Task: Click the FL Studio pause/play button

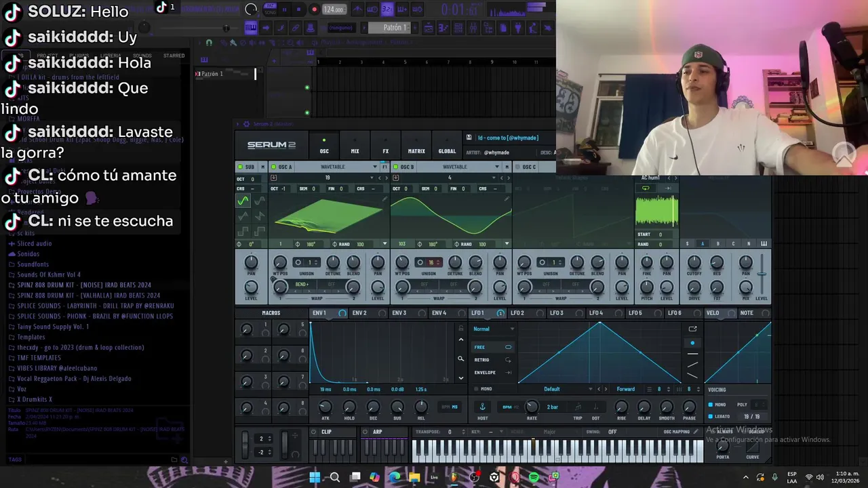Action: tap(284, 9)
